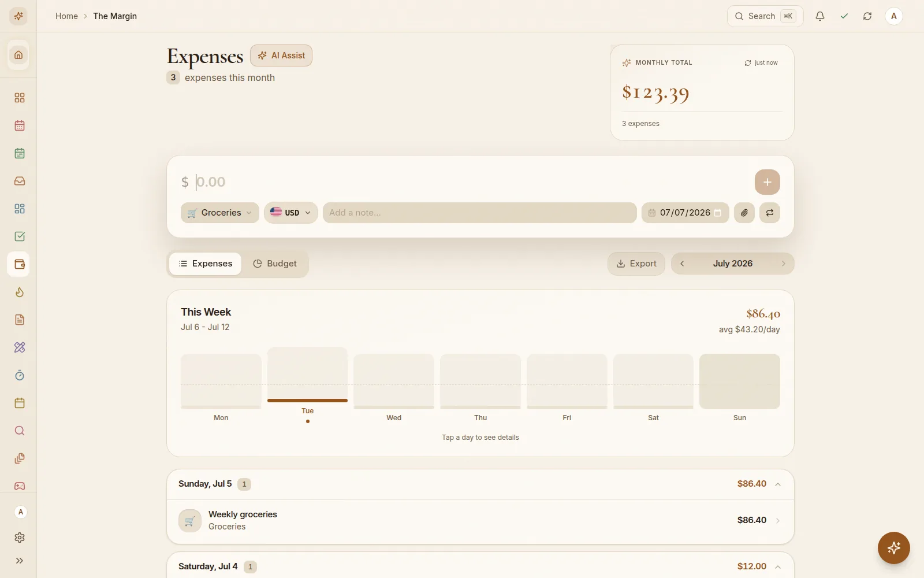Screen dimensions: 924x578
Task: Open the flame icon in sidebar
Action: pyautogui.click(x=20, y=292)
